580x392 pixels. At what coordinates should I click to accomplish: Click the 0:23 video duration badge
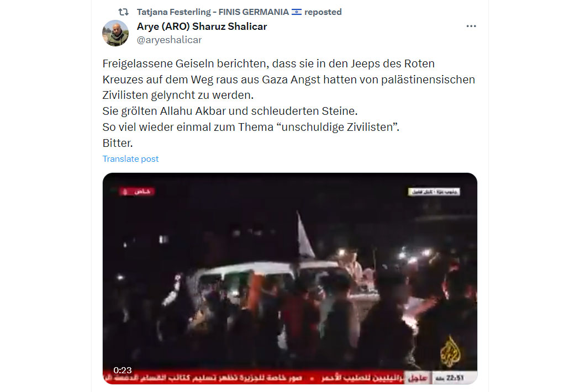click(123, 370)
